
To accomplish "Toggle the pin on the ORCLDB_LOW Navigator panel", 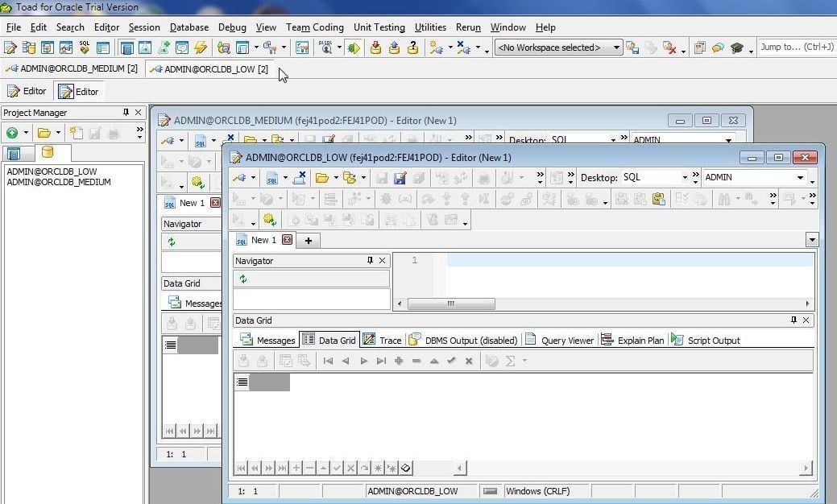I will point(370,260).
